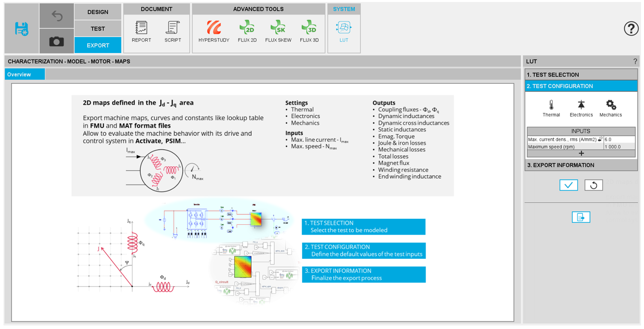Screen dimensions: 644x329
Task: Click the max current density value field
Action: [619, 140]
